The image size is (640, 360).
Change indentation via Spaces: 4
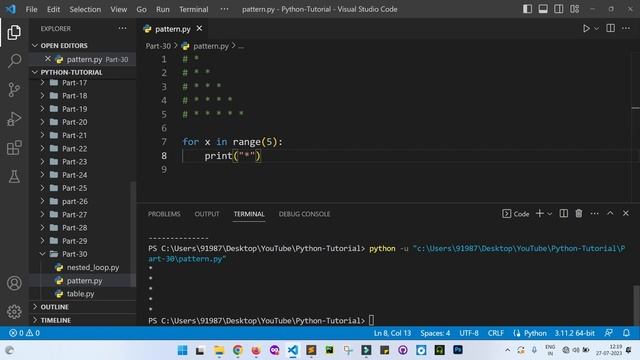pos(435,333)
